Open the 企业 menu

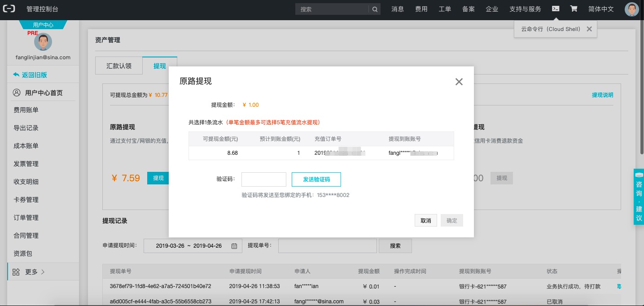(x=492, y=9)
